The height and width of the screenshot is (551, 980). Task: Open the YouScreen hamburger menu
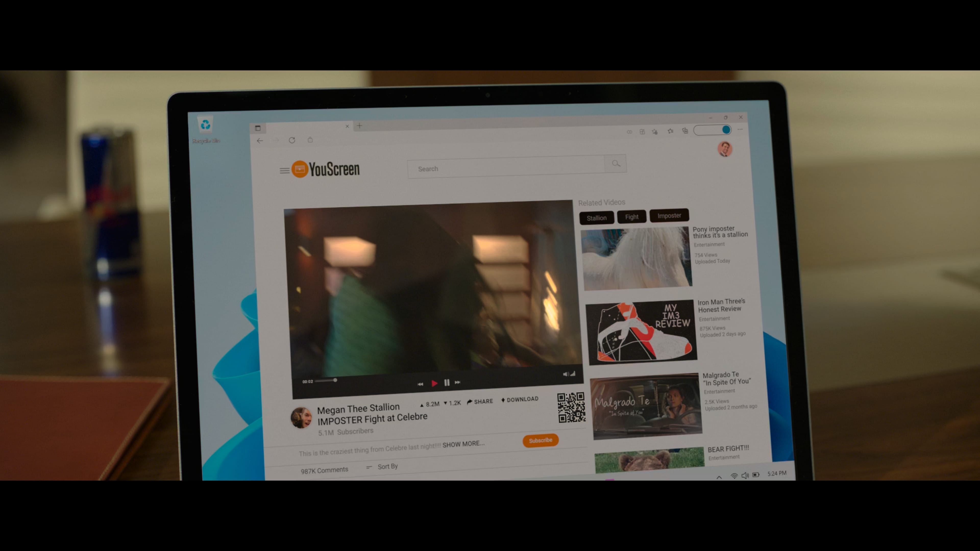click(x=284, y=170)
